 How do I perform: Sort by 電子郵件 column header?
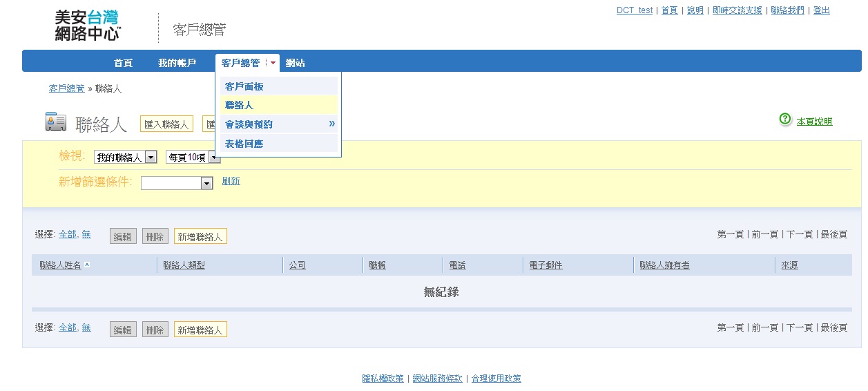pos(546,265)
